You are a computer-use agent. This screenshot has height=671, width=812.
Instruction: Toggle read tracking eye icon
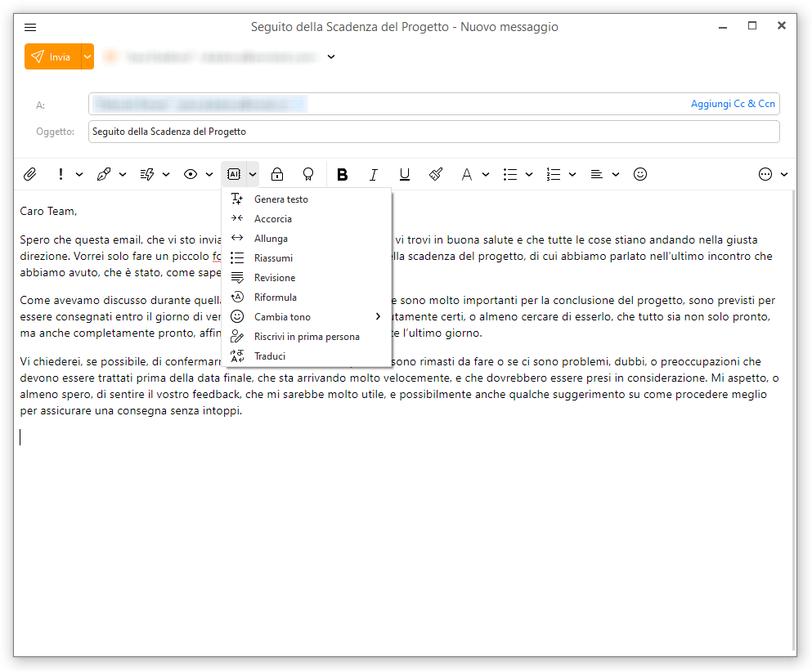pyautogui.click(x=191, y=174)
